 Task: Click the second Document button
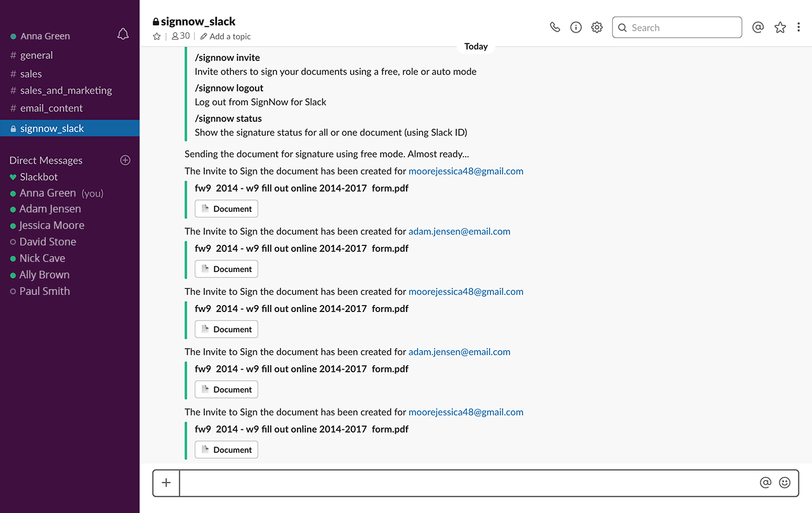point(226,269)
